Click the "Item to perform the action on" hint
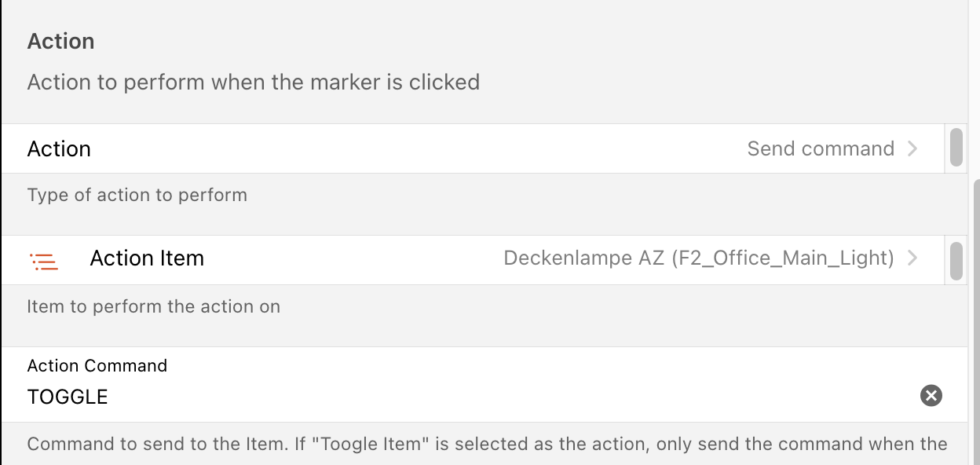The height and width of the screenshot is (465, 980). [154, 306]
